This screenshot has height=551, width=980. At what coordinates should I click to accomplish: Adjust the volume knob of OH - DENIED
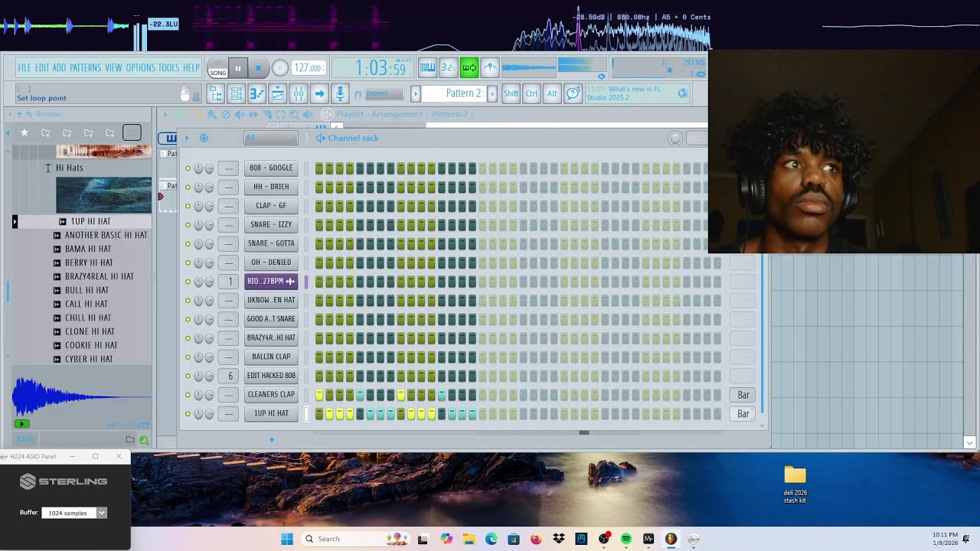(209, 262)
